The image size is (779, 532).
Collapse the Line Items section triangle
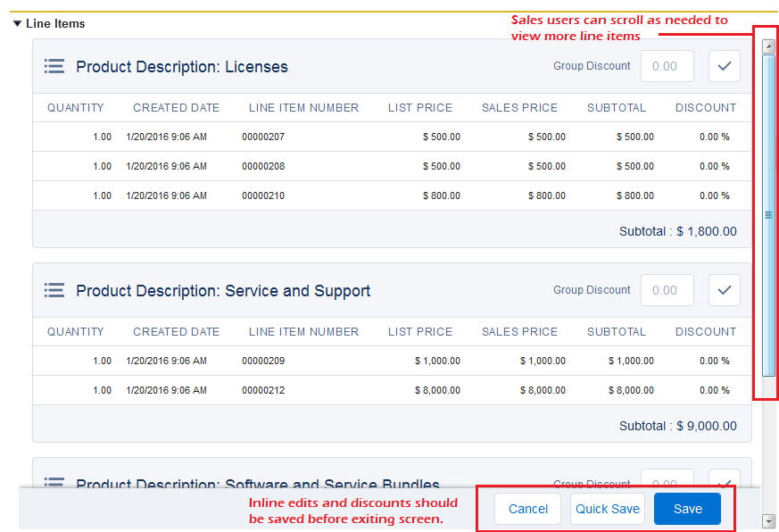tap(17, 23)
